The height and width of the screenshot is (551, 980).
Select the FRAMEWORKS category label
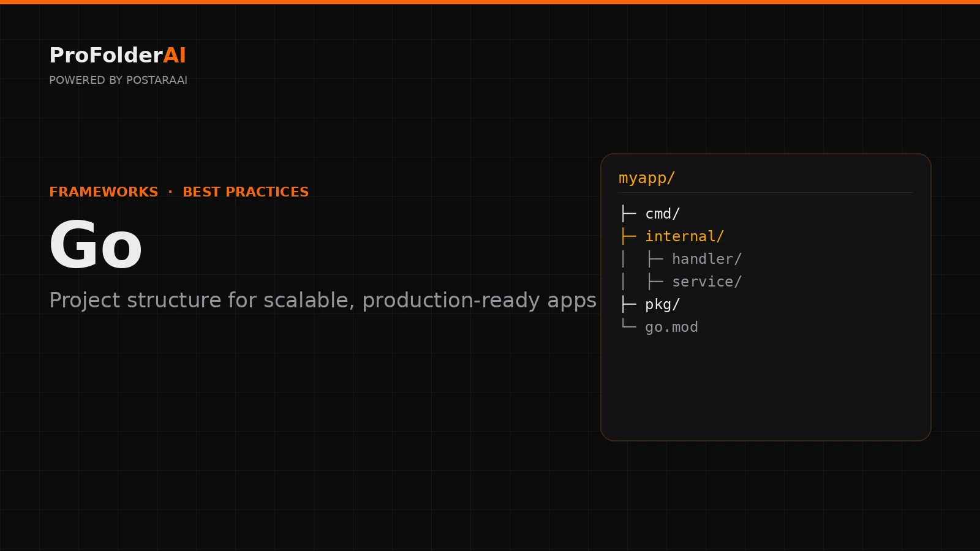tap(104, 192)
